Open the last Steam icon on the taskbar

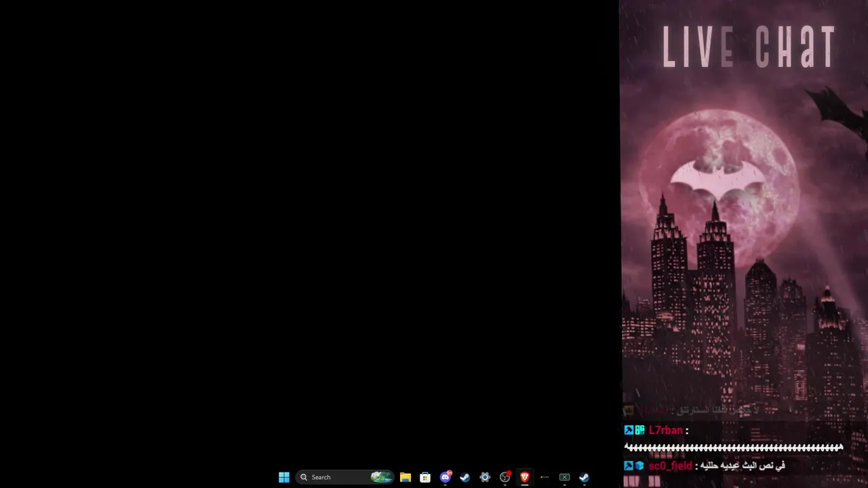[x=584, y=477]
